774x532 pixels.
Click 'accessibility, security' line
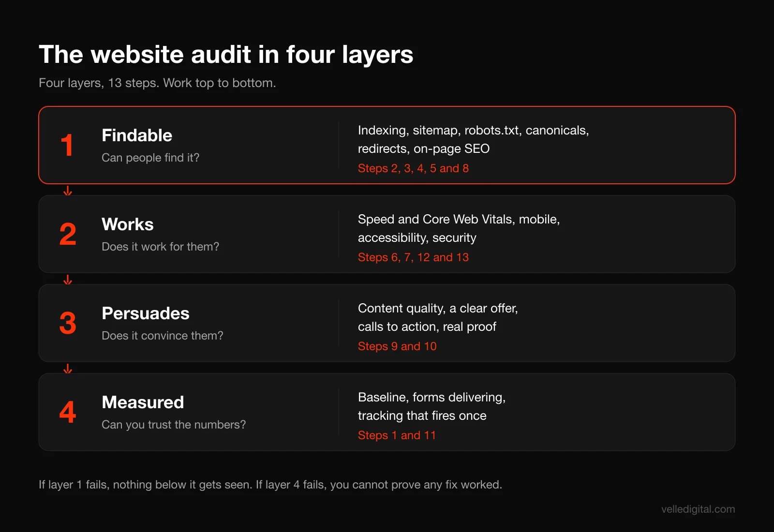(x=417, y=238)
